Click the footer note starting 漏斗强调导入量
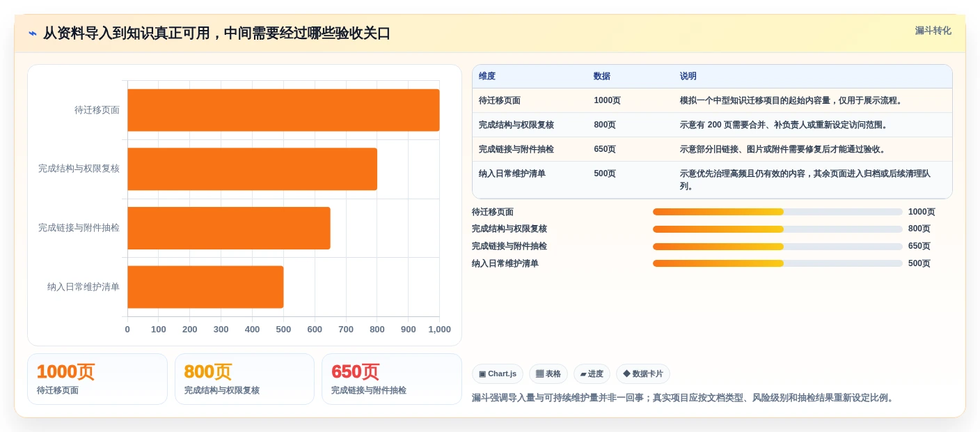This screenshot has height=432, width=980. coord(684,398)
